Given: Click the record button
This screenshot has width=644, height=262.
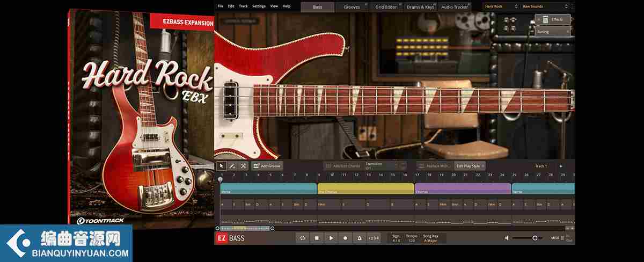Looking at the screenshot, I should [x=345, y=238].
